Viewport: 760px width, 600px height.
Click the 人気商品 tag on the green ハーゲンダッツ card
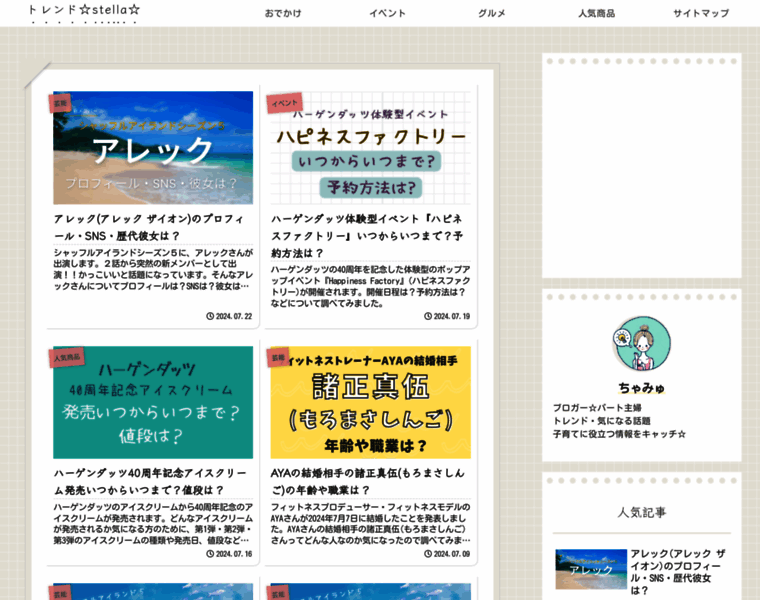pyautogui.click(x=67, y=358)
